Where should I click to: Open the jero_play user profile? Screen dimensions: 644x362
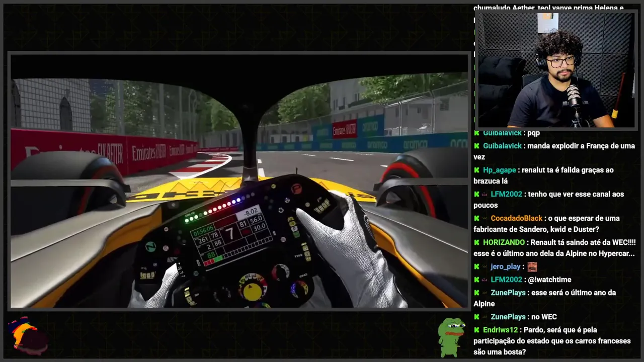505,266
